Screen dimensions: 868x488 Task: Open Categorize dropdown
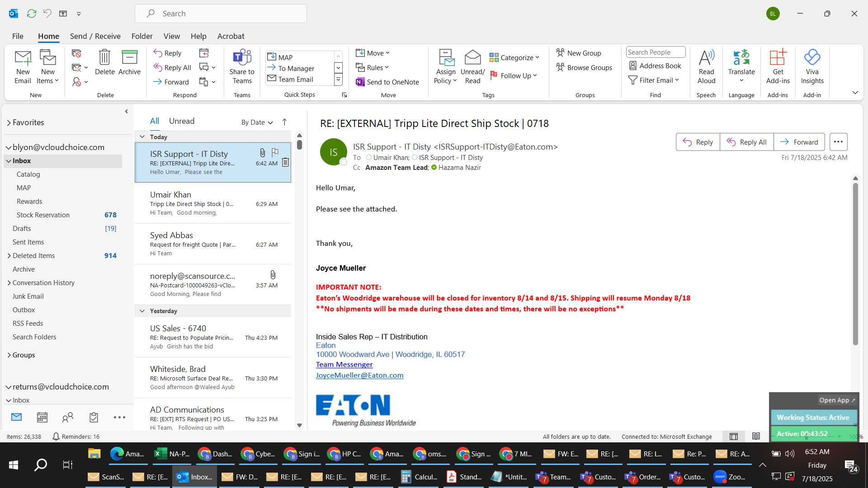pos(514,57)
